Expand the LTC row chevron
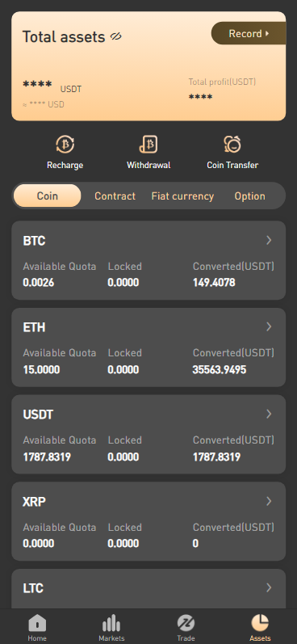The height and width of the screenshot is (644, 297). [269, 588]
